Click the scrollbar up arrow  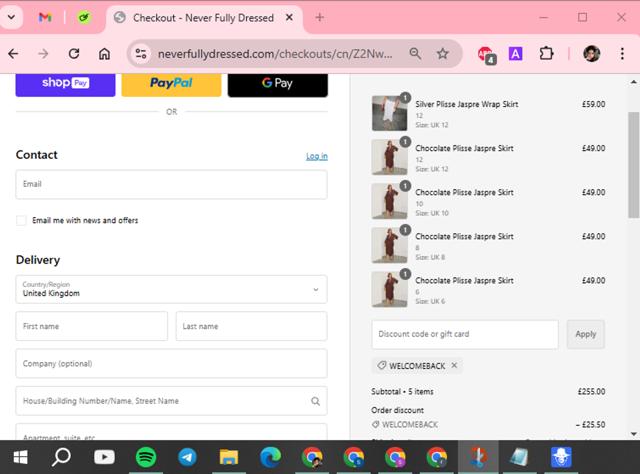click(x=633, y=82)
